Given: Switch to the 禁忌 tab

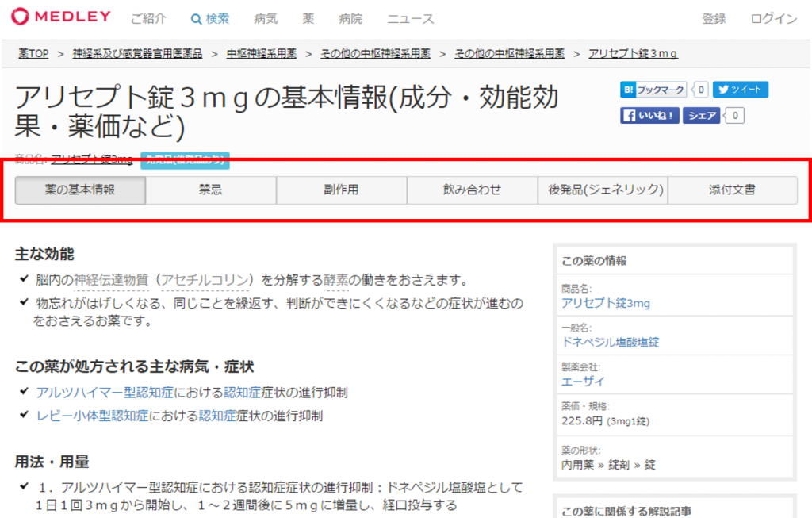Looking at the screenshot, I should (211, 190).
